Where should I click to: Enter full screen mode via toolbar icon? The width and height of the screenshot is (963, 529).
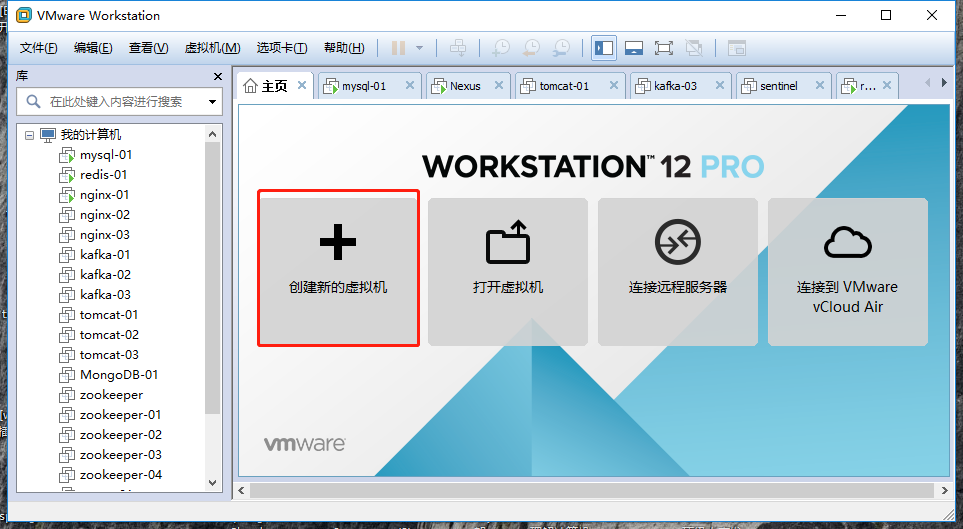coord(664,48)
